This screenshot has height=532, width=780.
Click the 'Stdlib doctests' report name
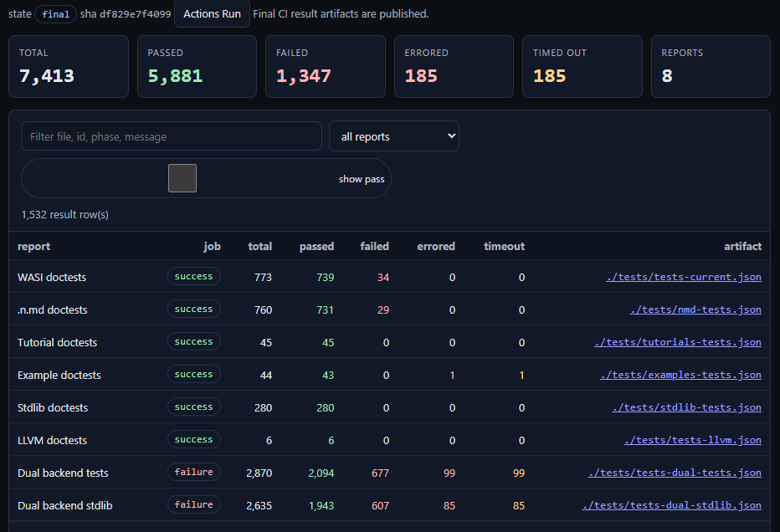click(53, 408)
